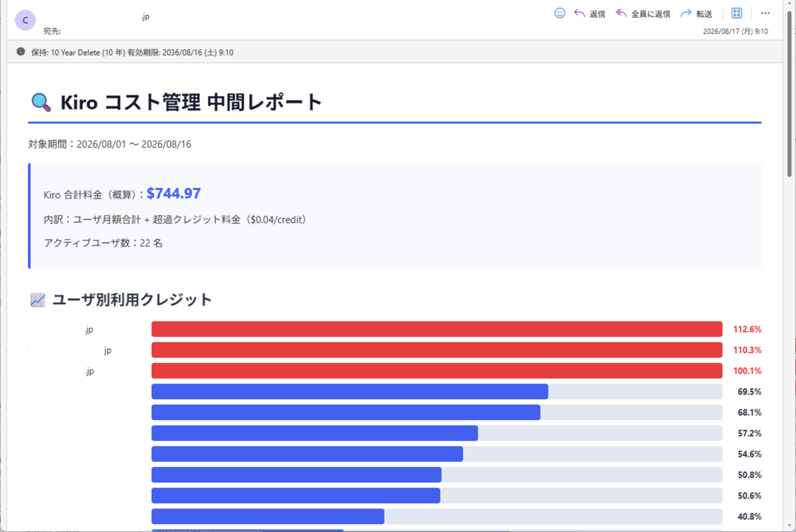Screen dimensions: 796x532
Task: Click the retention policy info icon
Action: (x=21, y=52)
